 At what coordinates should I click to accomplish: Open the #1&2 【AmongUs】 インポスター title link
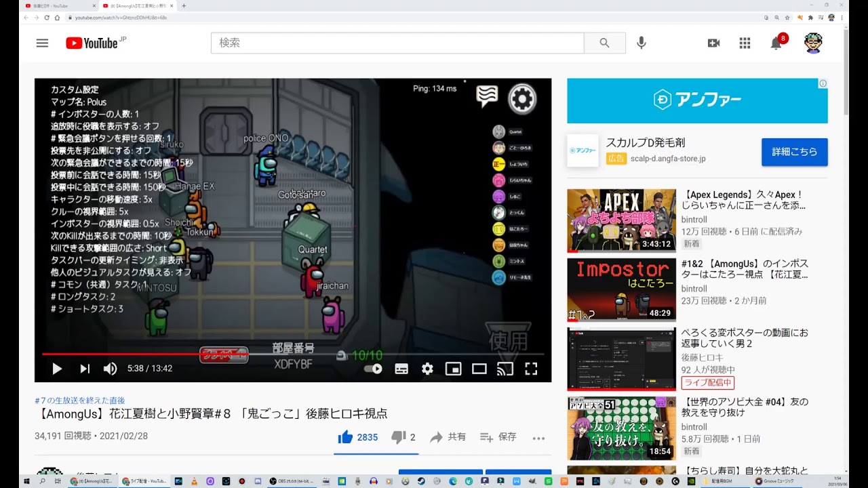pos(745,269)
